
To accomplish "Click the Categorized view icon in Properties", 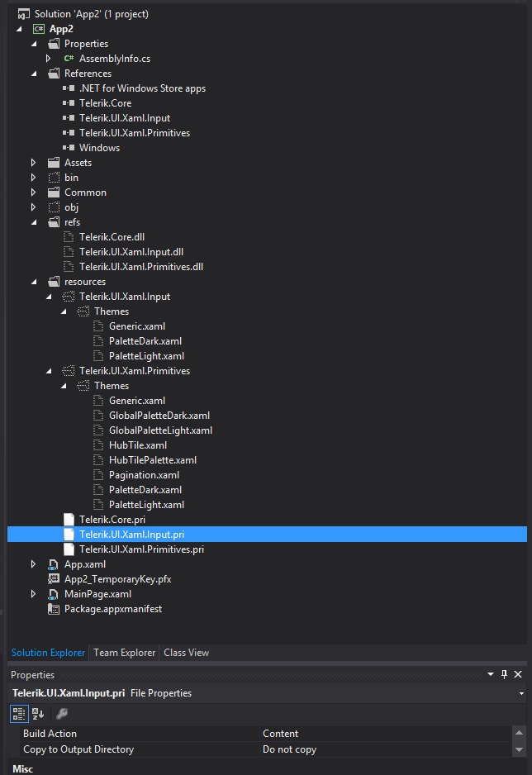I will tap(19, 714).
